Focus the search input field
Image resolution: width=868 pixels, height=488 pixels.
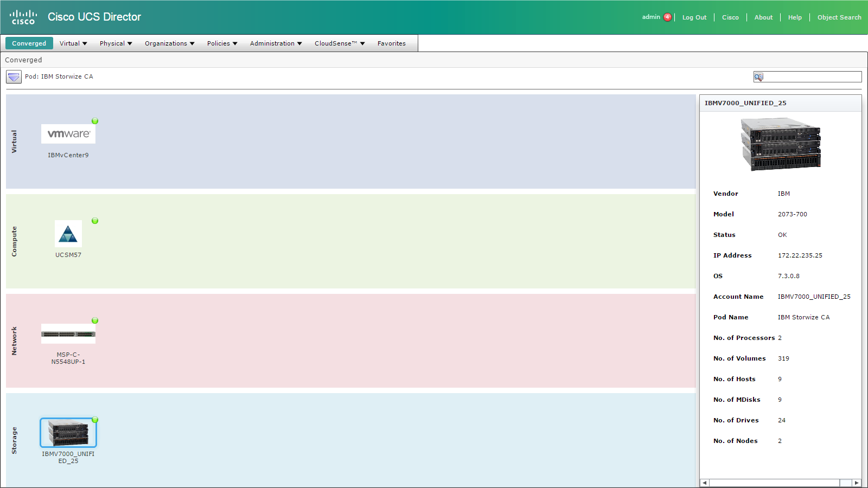pos(813,77)
